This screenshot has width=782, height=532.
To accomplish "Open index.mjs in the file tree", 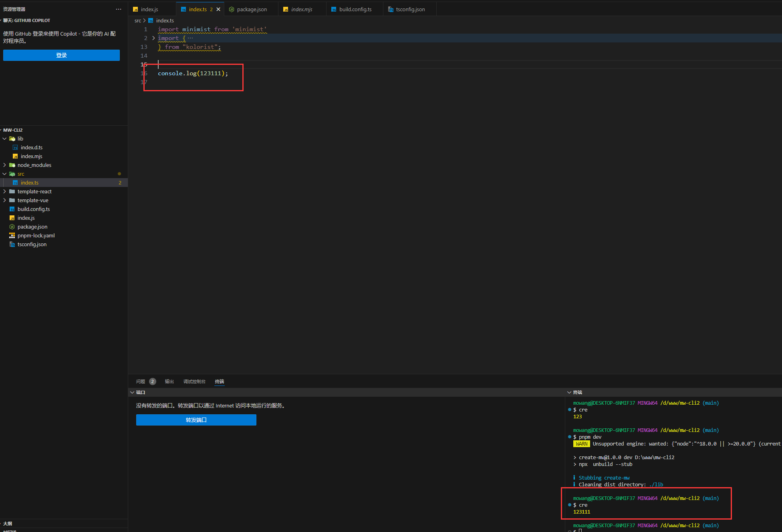I will (31, 156).
